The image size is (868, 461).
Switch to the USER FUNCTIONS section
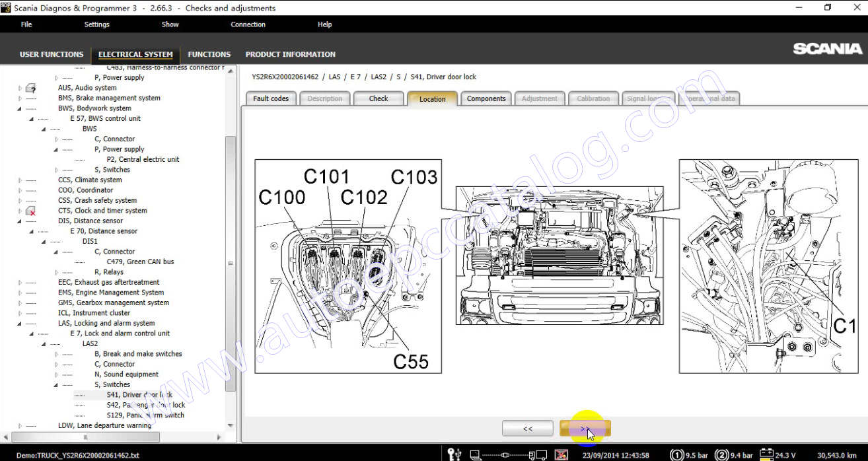(x=52, y=54)
